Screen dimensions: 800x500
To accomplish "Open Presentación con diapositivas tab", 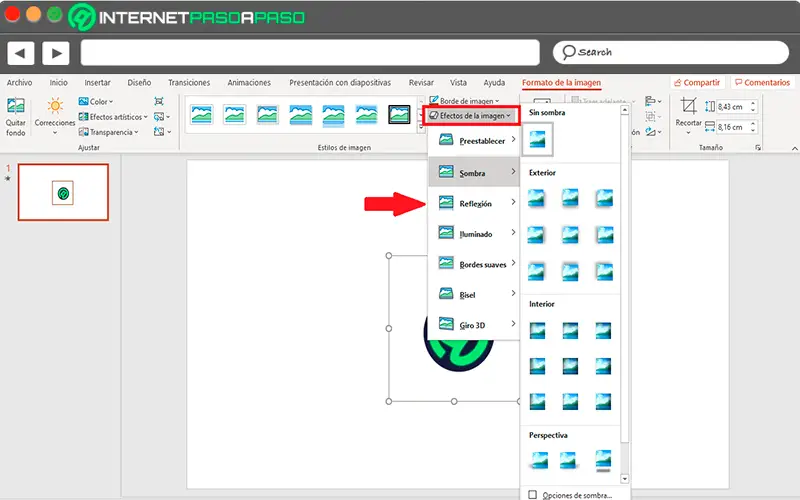I will 340,83.
